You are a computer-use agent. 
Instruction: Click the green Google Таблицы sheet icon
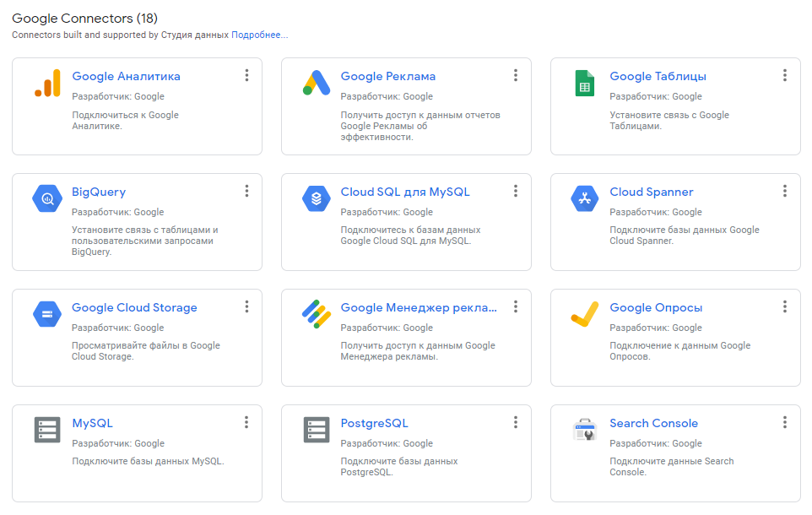[585, 84]
